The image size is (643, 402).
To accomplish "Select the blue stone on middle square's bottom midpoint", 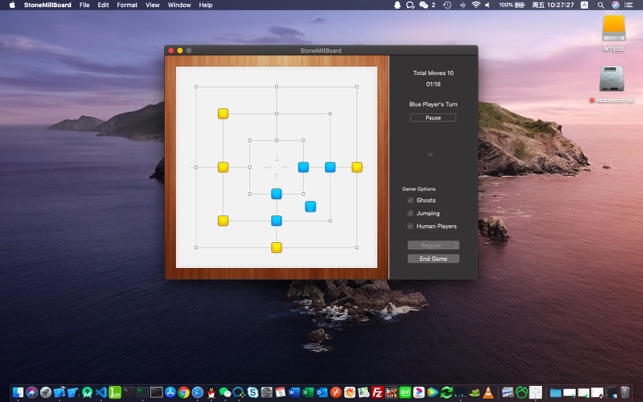I will pyautogui.click(x=276, y=221).
